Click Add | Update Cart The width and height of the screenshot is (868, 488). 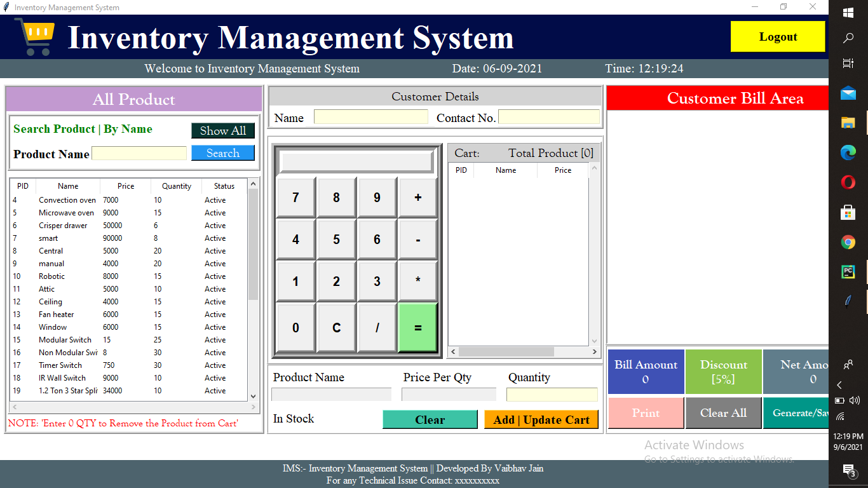click(541, 419)
